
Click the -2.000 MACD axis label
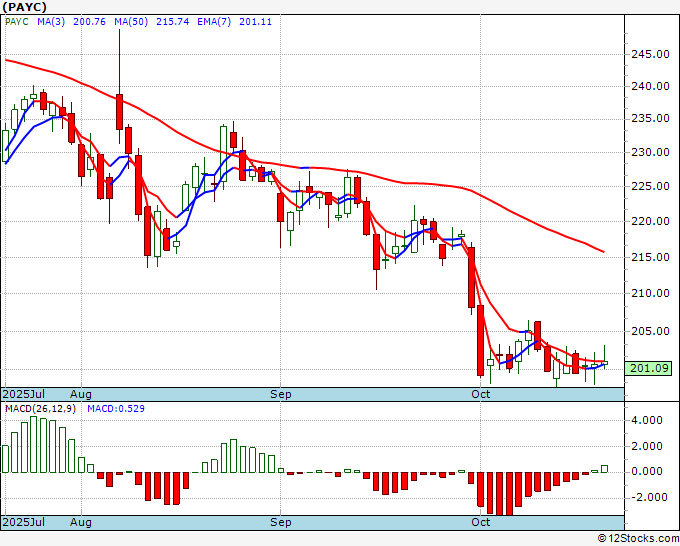647,497
